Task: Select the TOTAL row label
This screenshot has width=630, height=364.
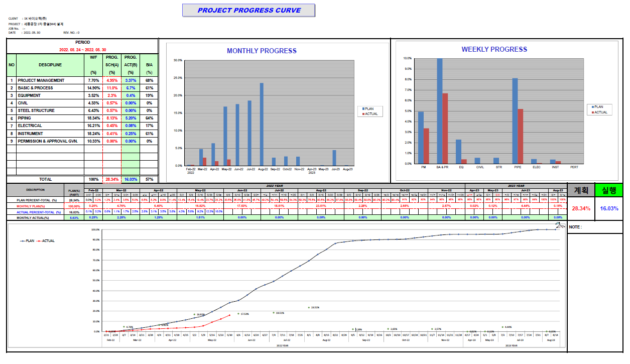Action: [x=46, y=179]
